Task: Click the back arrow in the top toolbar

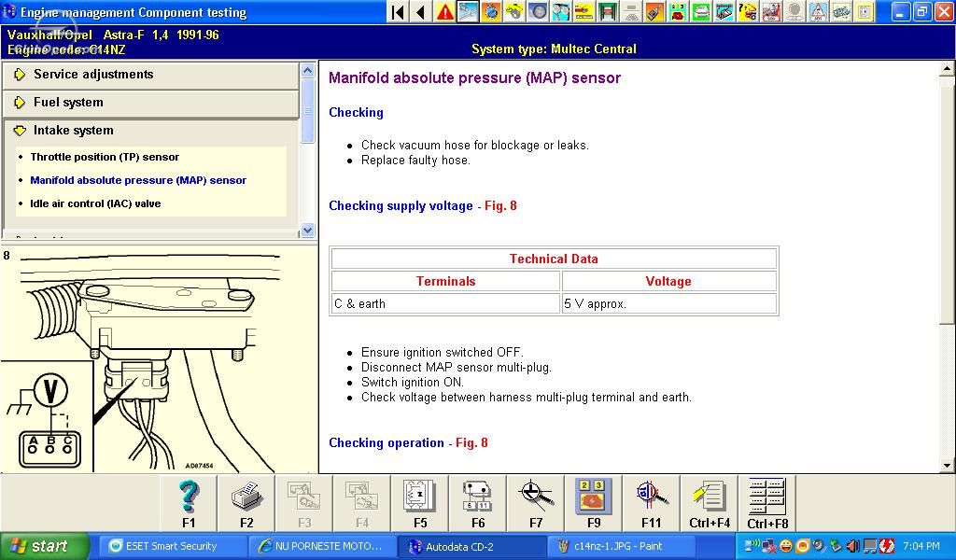Action: [x=420, y=11]
